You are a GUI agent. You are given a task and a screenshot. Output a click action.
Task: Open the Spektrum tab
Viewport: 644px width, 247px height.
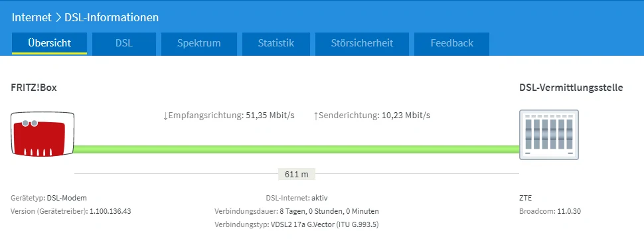[199, 43]
